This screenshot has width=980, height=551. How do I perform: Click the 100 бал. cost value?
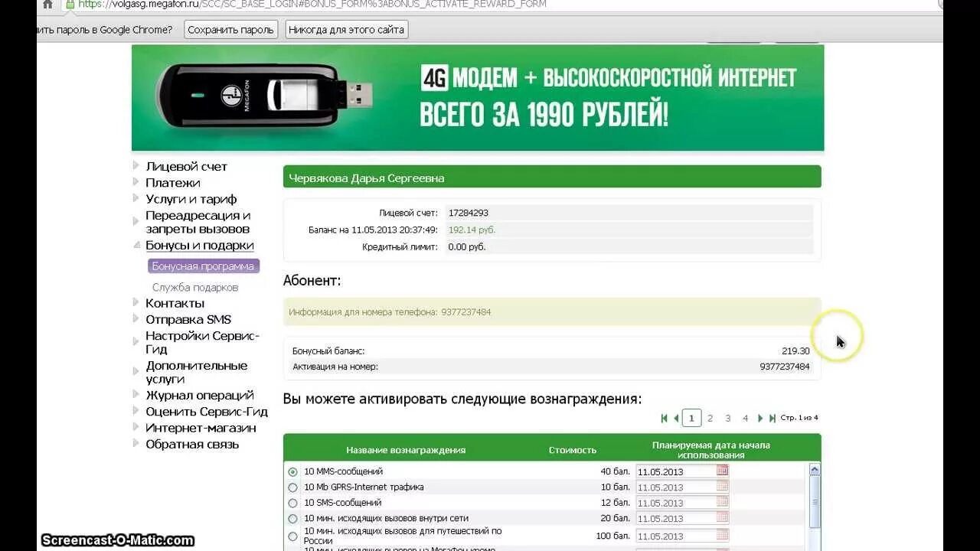point(612,536)
